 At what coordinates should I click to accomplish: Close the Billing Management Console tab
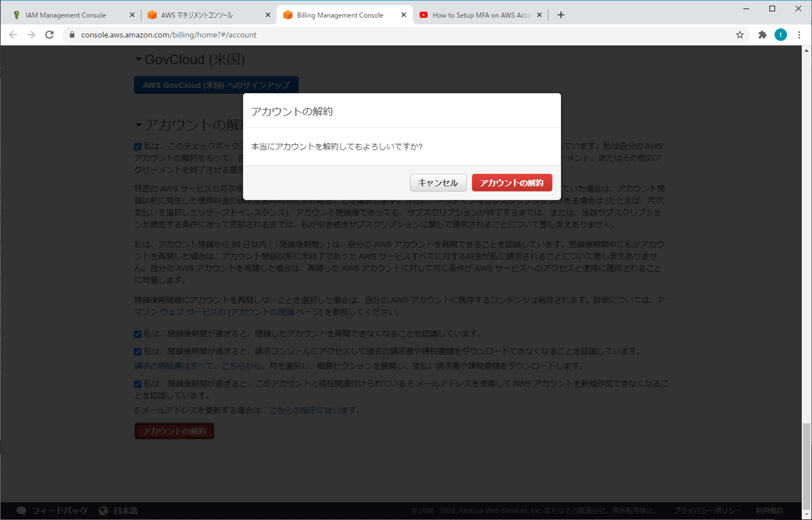tap(403, 15)
